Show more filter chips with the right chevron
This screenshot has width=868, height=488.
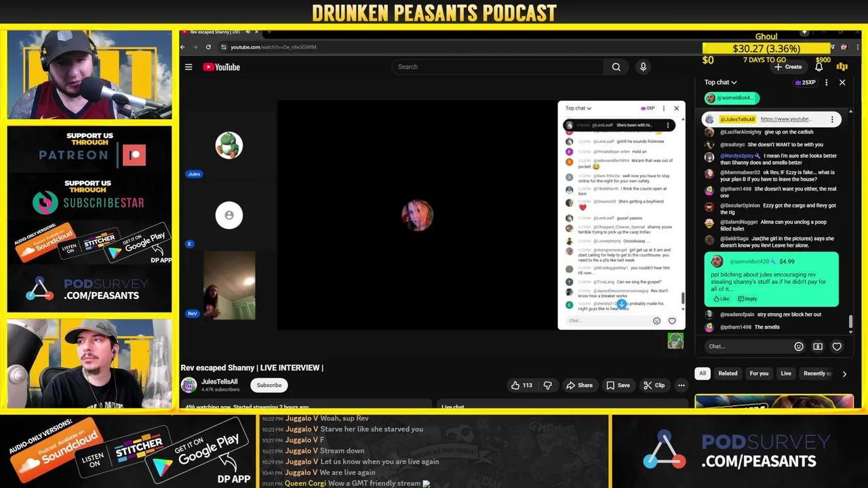coord(844,373)
